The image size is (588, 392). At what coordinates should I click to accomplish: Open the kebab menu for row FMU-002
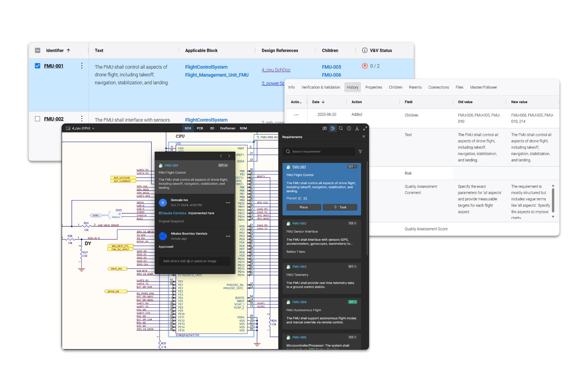82,119
